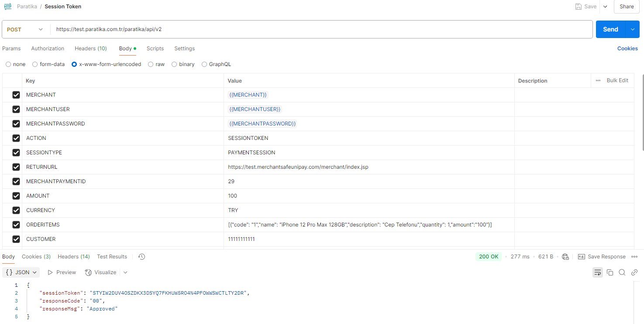Copy the response body to clipboard
The width and height of the screenshot is (644, 324).
point(610,272)
